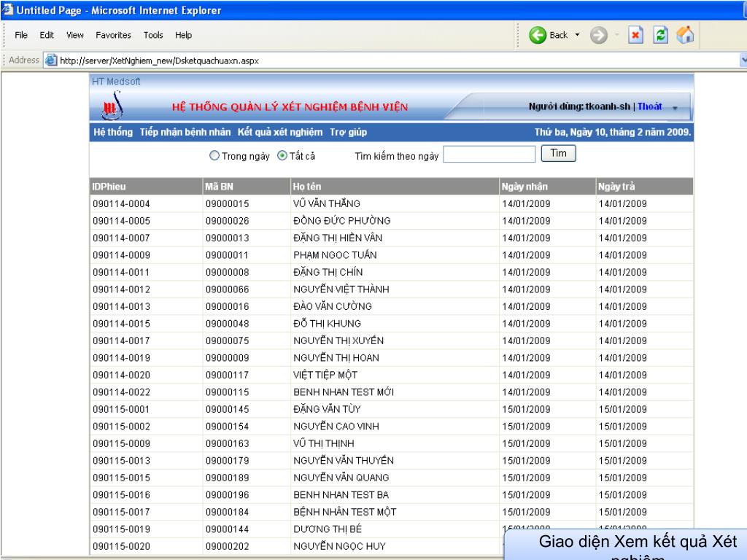Image resolution: width=747 pixels, height=560 pixels.
Task: Open the View menu
Action: tap(75, 35)
